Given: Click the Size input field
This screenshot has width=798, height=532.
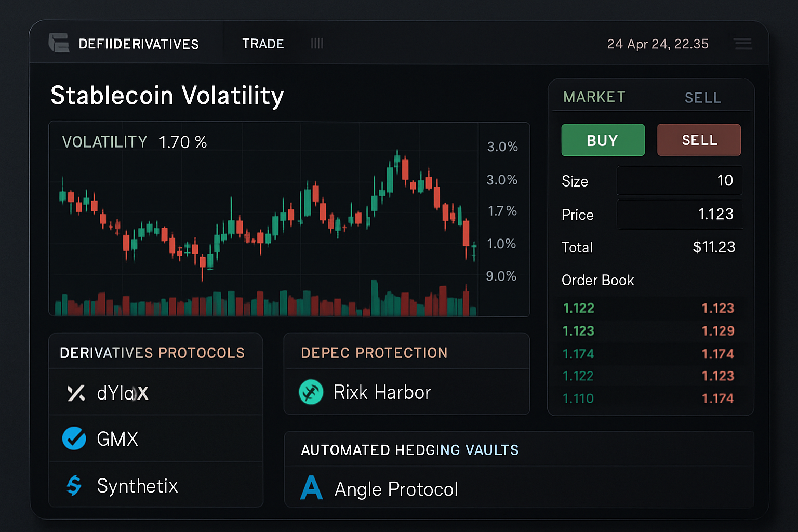Looking at the screenshot, I should tap(679, 181).
